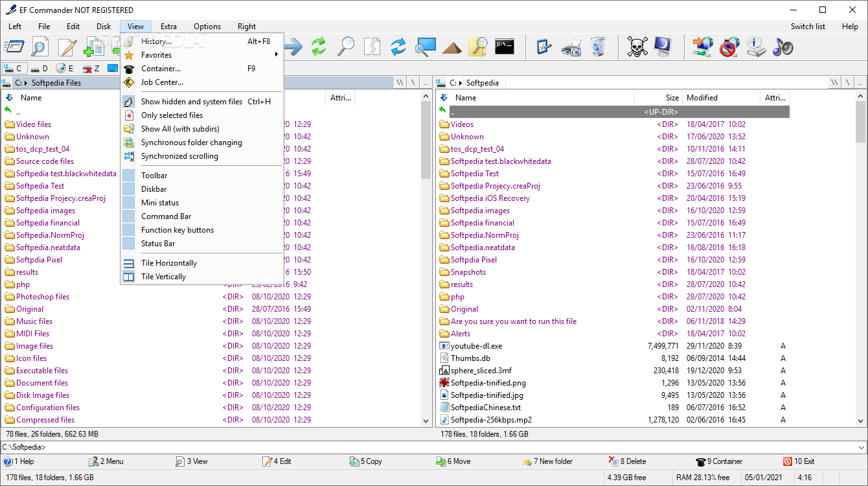The width and height of the screenshot is (868, 486).
Task: Click the blue circular arrows refresh icon
Action: [x=398, y=47]
